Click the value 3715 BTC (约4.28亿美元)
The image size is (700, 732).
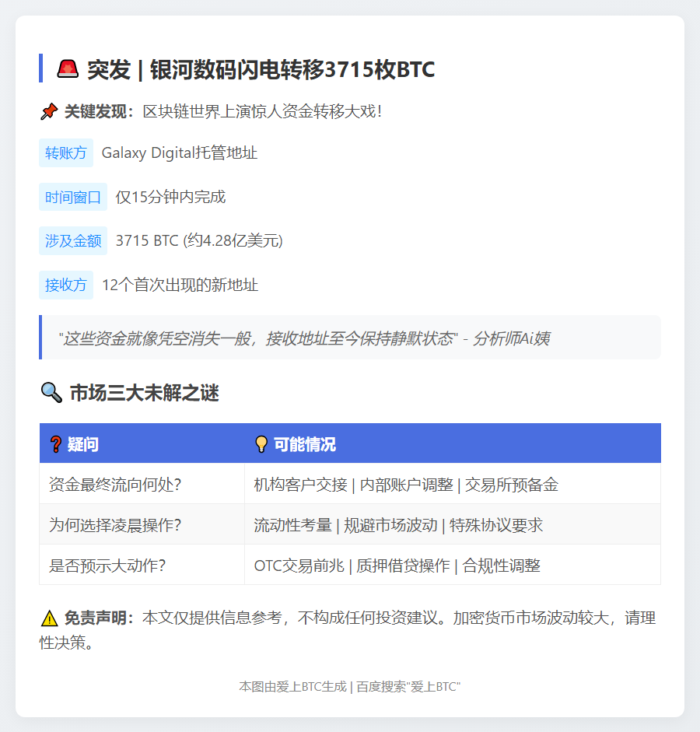click(x=199, y=241)
